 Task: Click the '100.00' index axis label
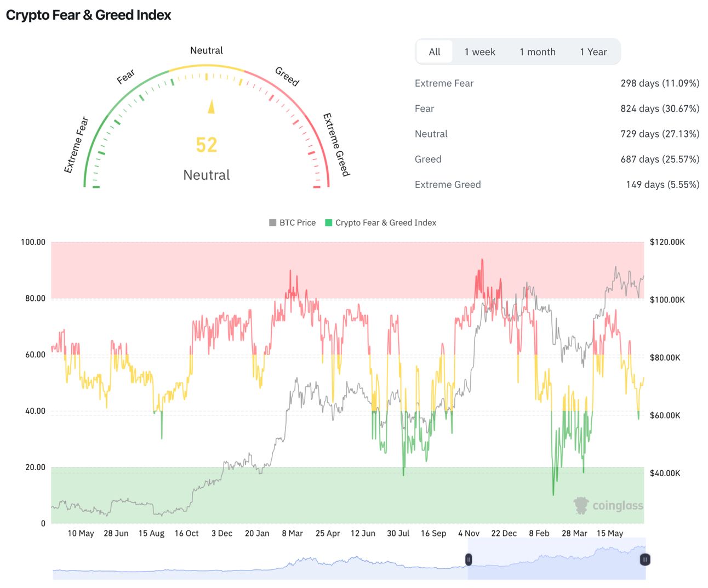pyautogui.click(x=33, y=242)
